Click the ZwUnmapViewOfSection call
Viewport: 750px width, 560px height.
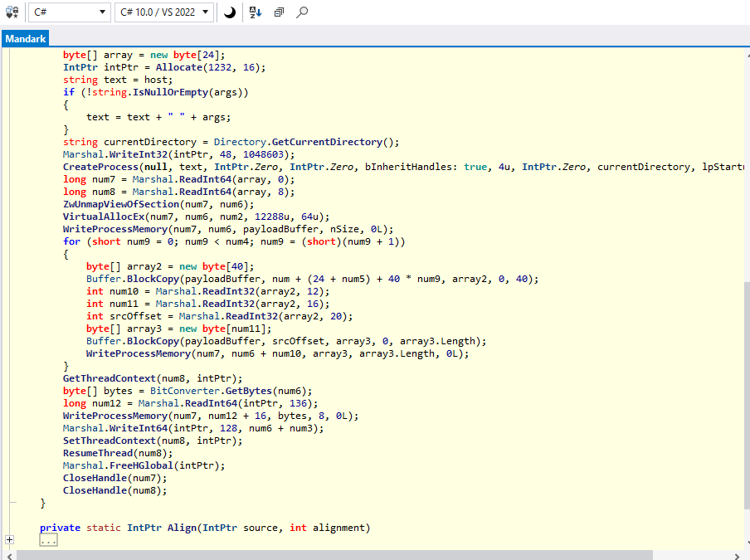pos(121,204)
